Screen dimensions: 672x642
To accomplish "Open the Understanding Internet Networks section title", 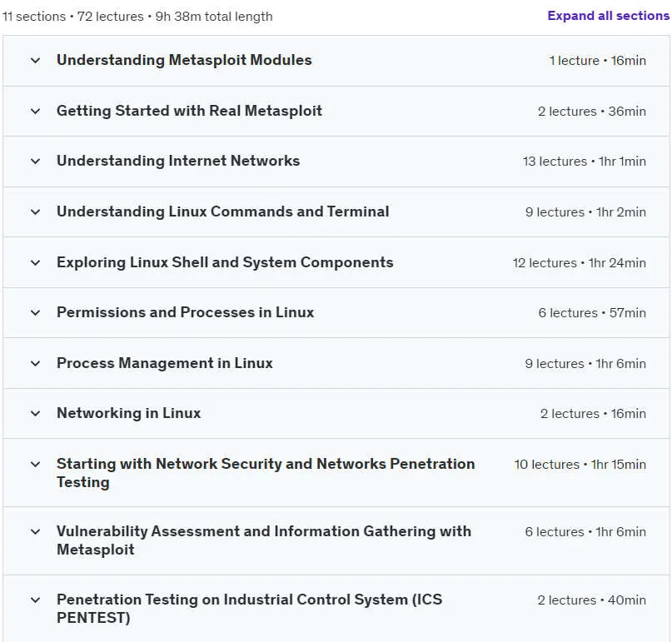I will 178,161.
